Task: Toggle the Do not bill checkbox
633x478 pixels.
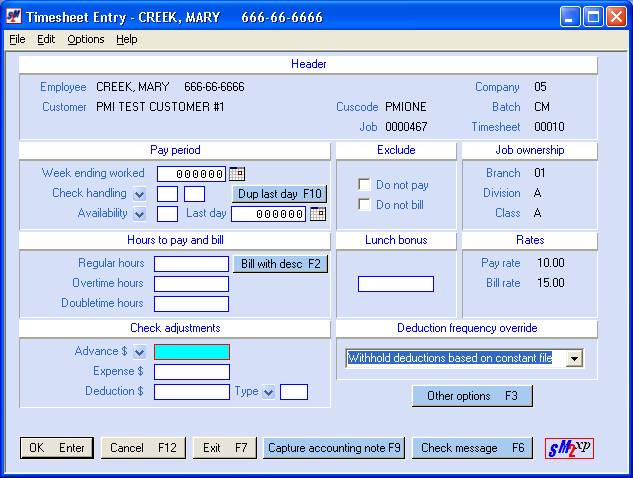Action: [x=365, y=205]
